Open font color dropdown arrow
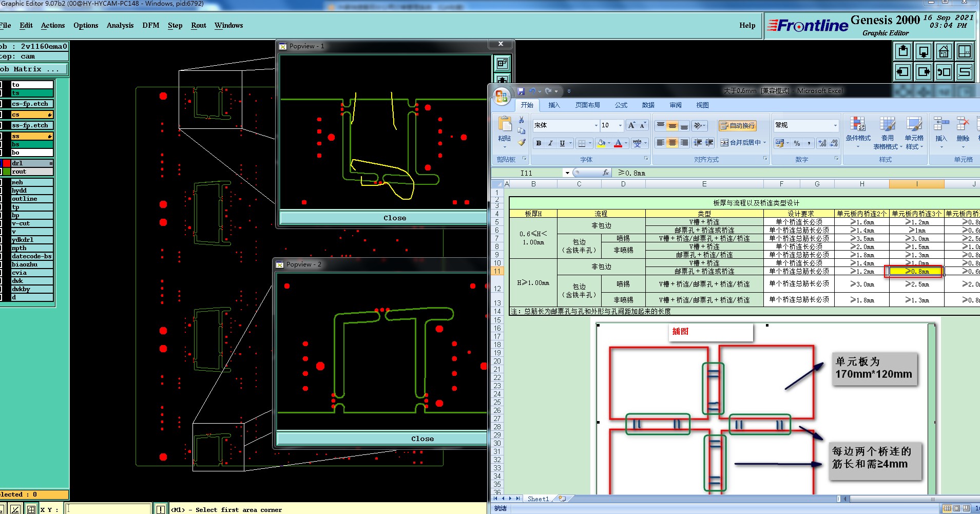 point(626,143)
